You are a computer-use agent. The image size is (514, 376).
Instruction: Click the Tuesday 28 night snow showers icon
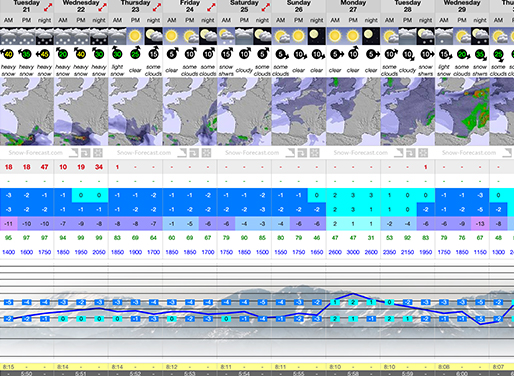point(425,36)
